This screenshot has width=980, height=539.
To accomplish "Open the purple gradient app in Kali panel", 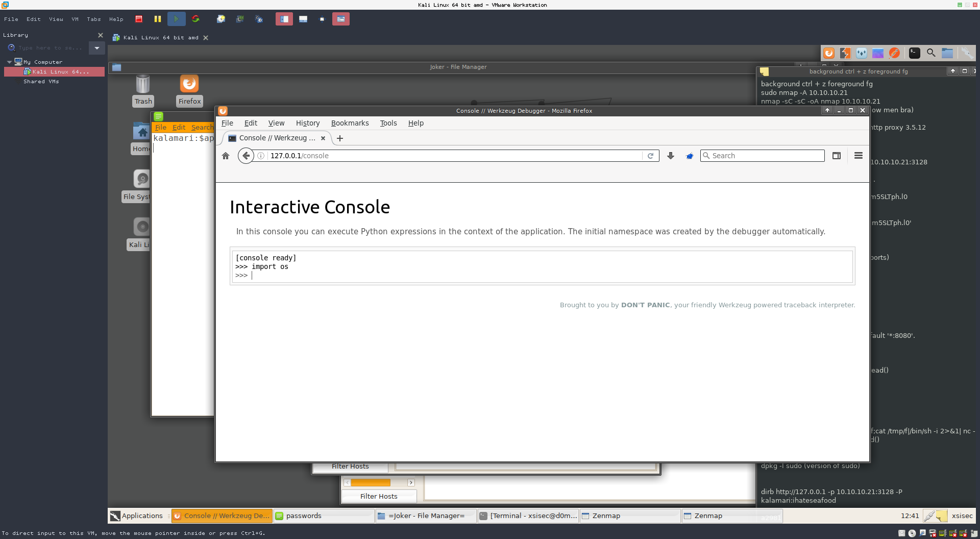I will pyautogui.click(x=878, y=53).
